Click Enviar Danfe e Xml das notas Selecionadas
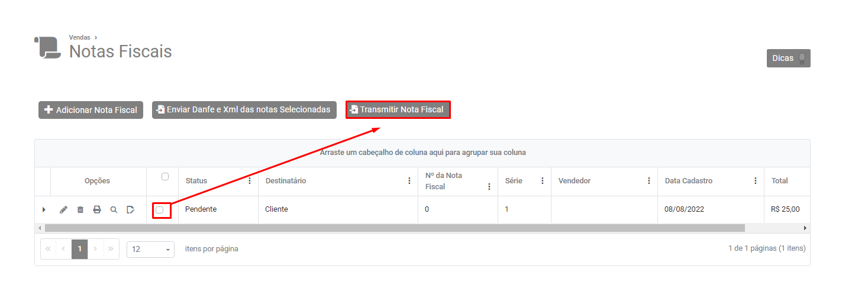Viewport: 868px width, 288px height. [x=244, y=110]
